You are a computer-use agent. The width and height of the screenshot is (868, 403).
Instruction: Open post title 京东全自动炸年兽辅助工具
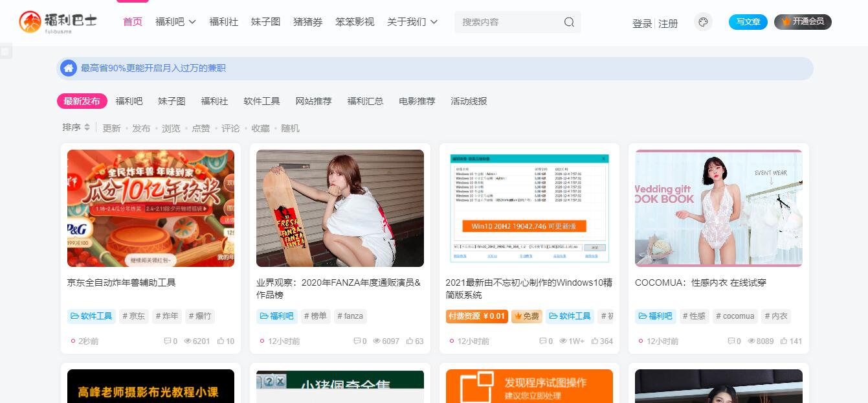click(x=122, y=282)
